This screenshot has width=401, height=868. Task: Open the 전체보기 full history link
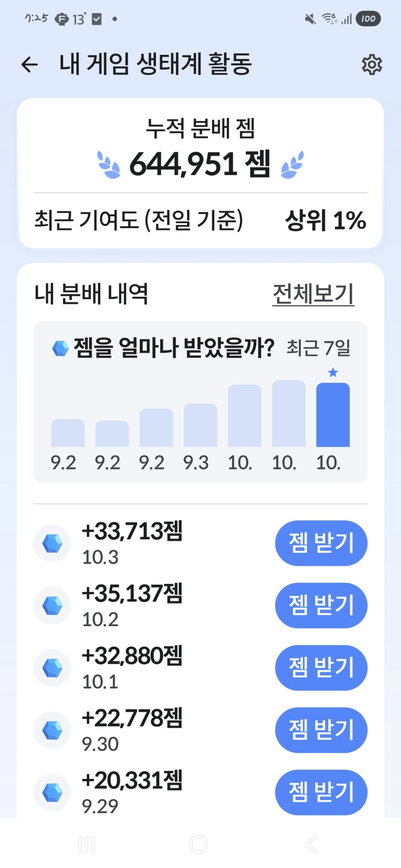click(x=313, y=294)
